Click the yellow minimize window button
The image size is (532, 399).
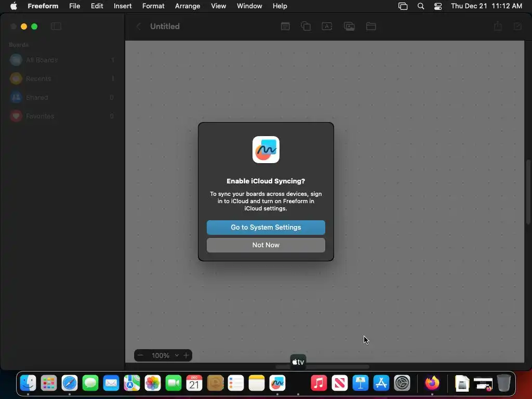24,26
